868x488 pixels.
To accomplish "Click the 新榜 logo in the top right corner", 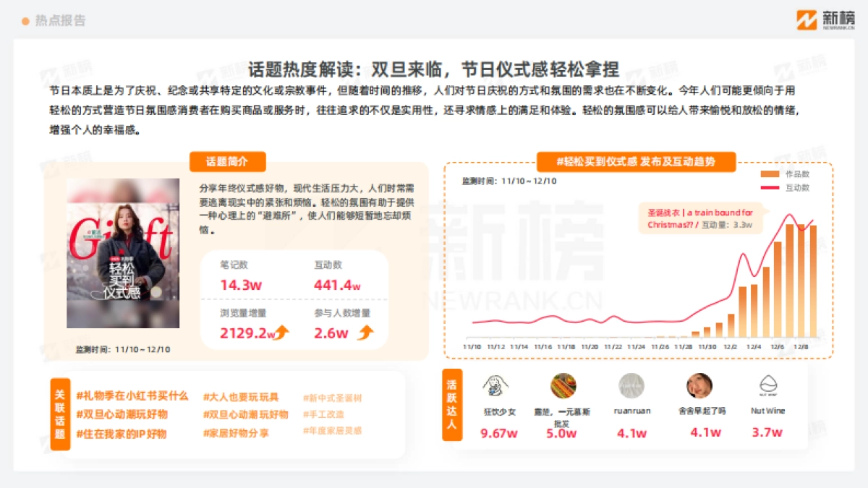I will pos(825,18).
